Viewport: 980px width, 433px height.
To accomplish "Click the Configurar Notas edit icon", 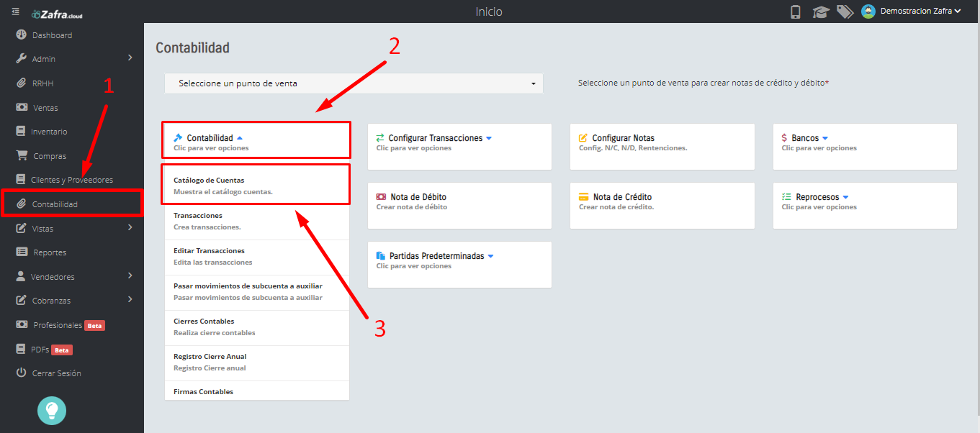I will (584, 138).
